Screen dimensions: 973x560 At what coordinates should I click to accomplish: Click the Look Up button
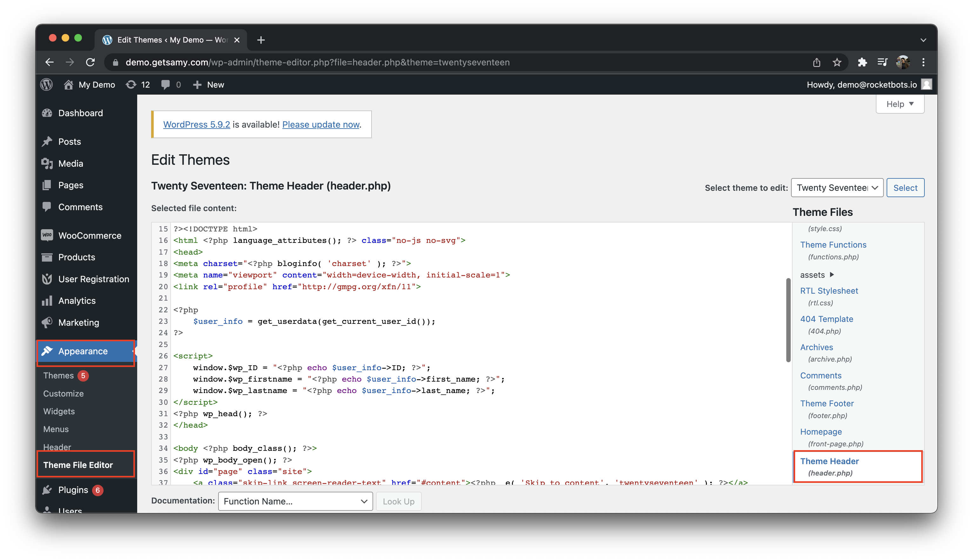[x=398, y=501]
